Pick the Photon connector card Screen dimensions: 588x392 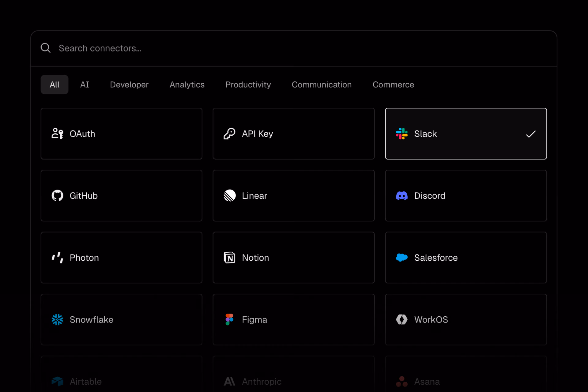click(122, 258)
